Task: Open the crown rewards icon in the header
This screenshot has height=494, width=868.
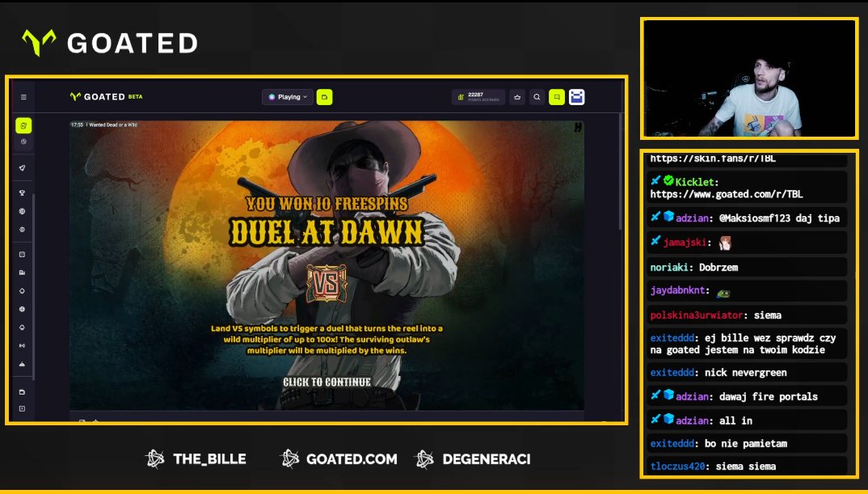Action: tap(517, 97)
